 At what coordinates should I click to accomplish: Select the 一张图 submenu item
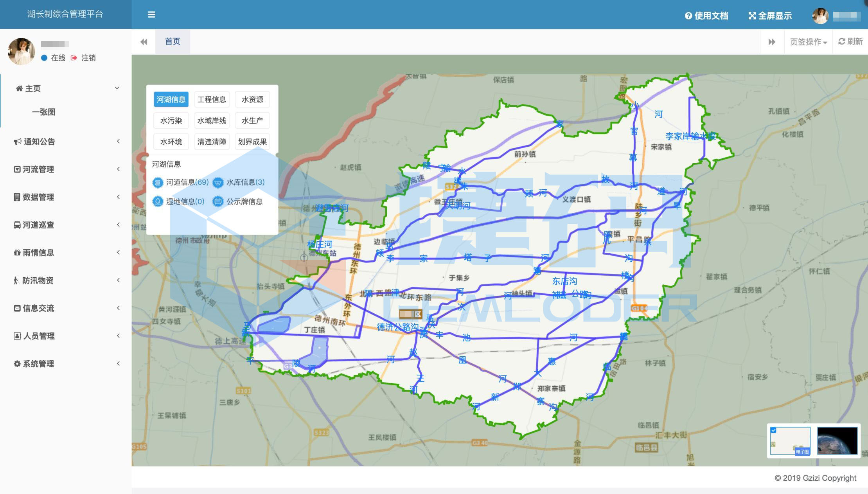(x=44, y=112)
